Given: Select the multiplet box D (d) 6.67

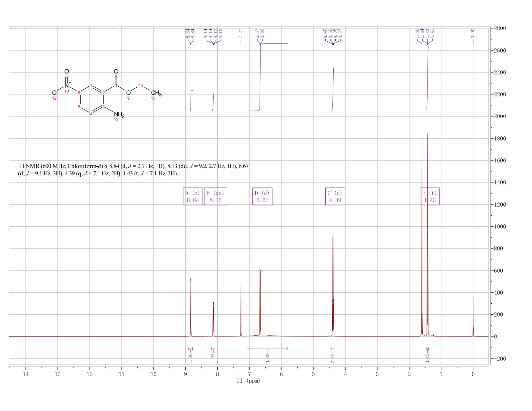Looking at the screenshot, I should click(x=262, y=196).
